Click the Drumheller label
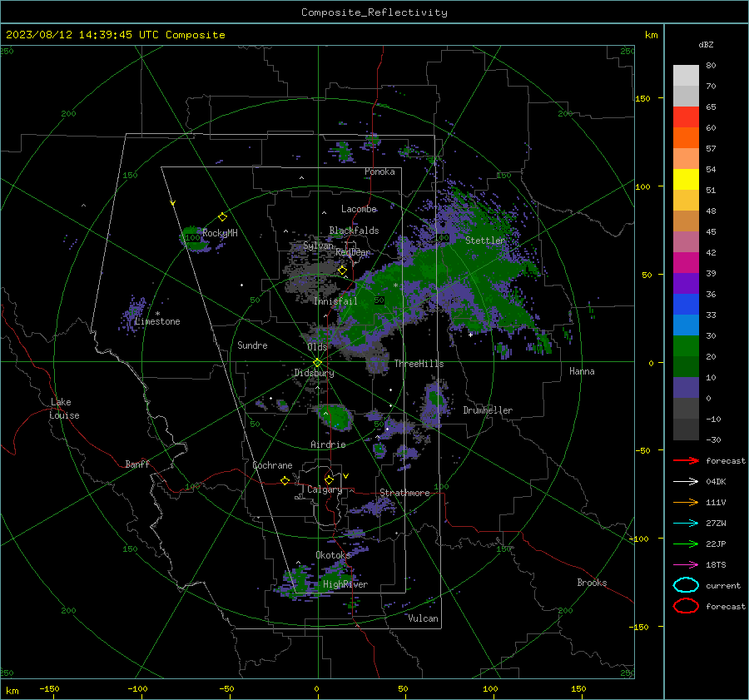Image resolution: width=749 pixels, height=700 pixels. click(488, 410)
